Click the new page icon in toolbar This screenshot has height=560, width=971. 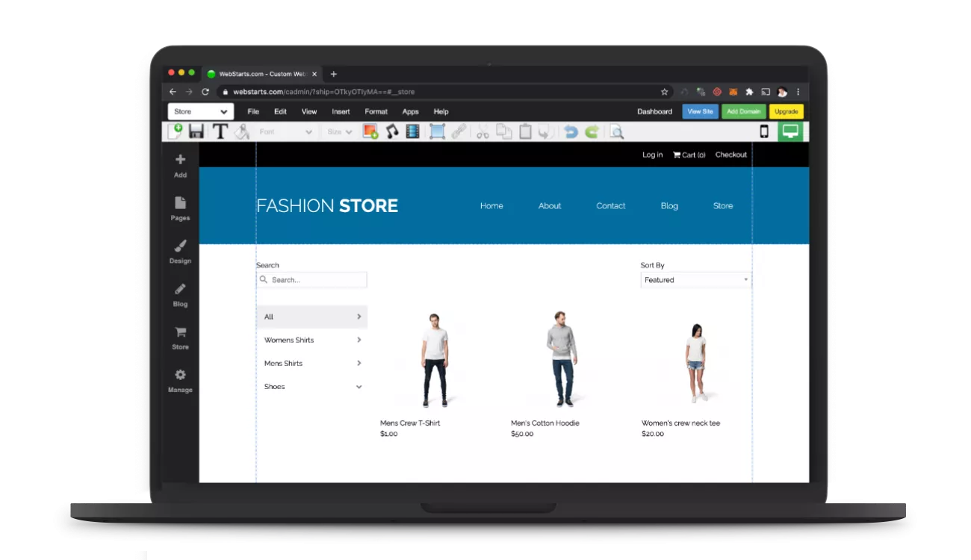pos(175,132)
